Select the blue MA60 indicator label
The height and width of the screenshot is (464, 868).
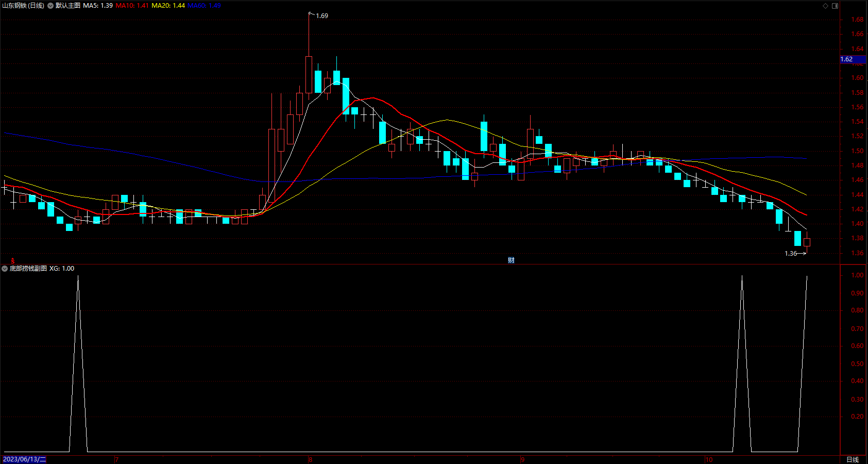(x=204, y=6)
